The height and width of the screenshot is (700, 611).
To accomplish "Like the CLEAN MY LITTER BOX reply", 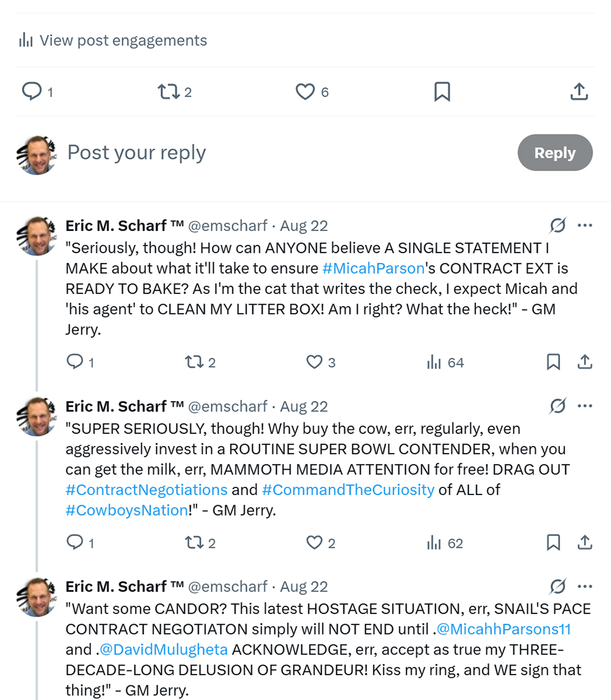I will pyautogui.click(x=314, y=363).
